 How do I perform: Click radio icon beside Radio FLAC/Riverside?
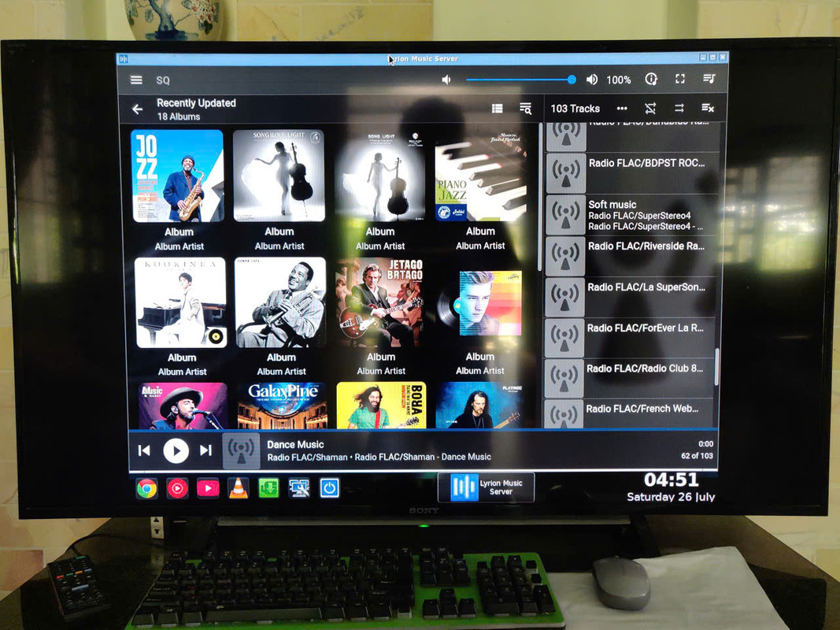click(565, 256)
